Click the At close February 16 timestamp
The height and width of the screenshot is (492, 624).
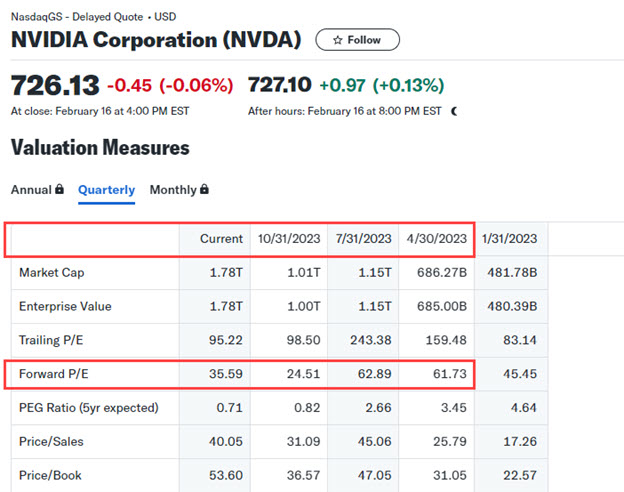click(x=100, y=111)
